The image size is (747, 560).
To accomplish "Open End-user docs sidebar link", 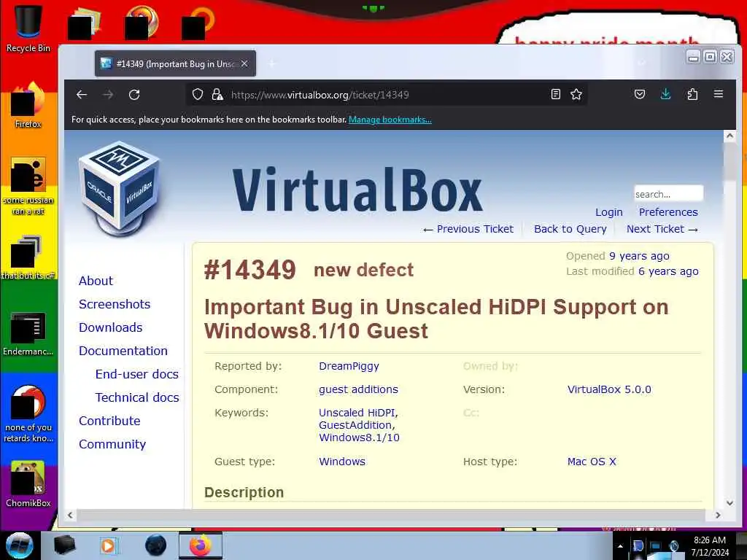I will pyautogui.click(x=136, y=374).
